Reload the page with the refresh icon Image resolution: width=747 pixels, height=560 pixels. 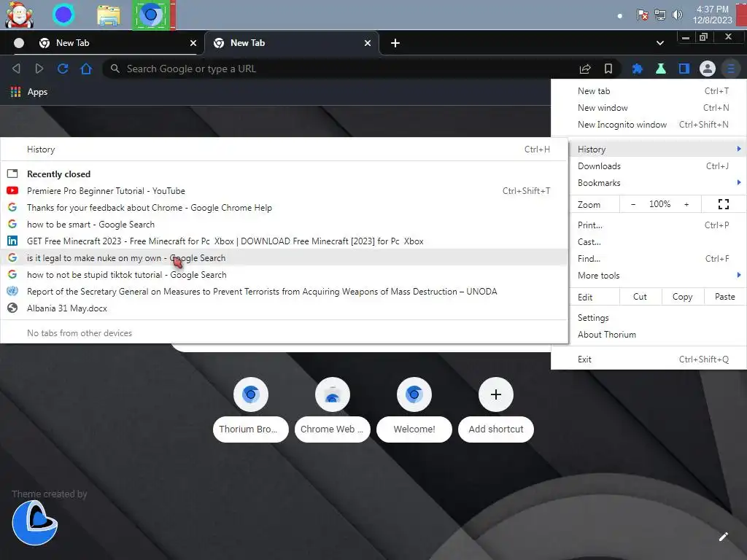pos(63,69)
